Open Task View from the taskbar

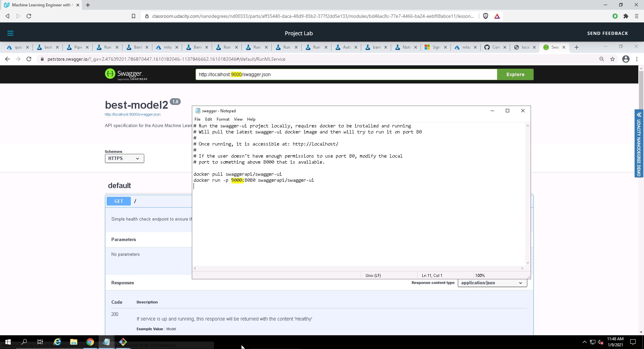[40, 342]
